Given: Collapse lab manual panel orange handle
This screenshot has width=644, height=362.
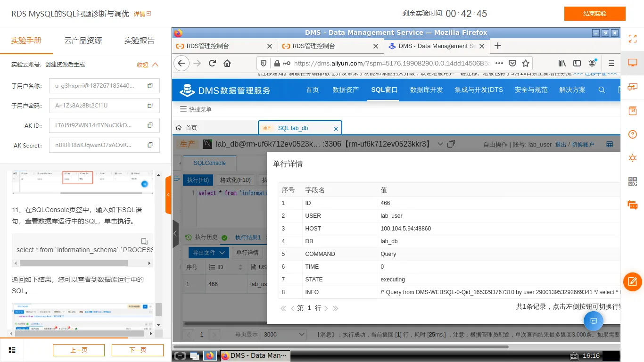Looking at the screenshot, I should (168, 195).
